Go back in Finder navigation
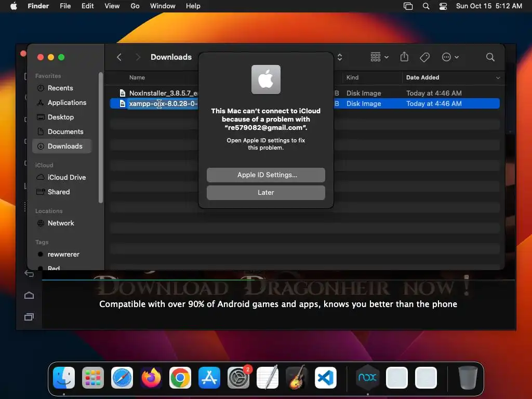Viewport: 532px width, 399px height. tap(119, 57)
